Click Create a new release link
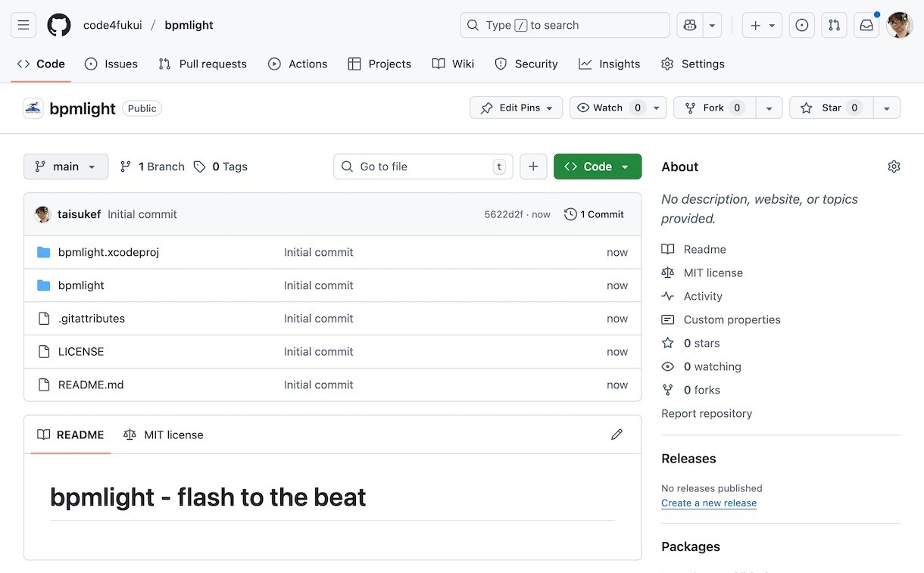Viewport: 924px width, 573px height. coord(709,503)
